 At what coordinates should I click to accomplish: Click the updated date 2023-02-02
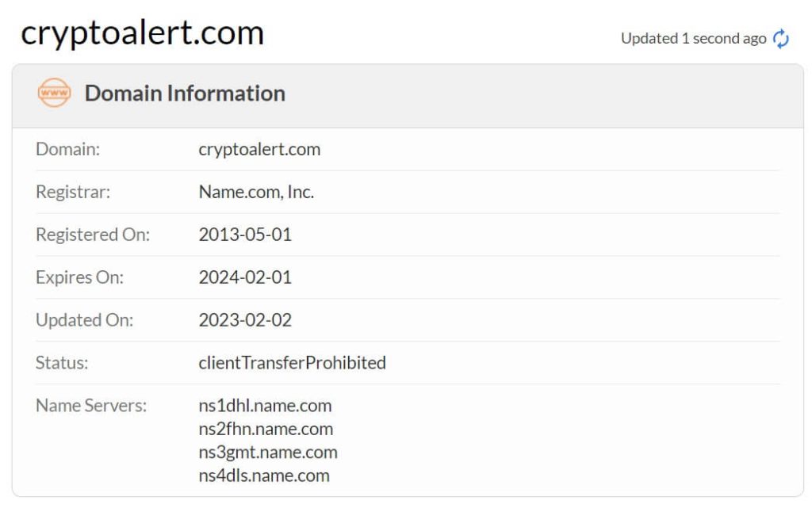(x=245, y=320)
